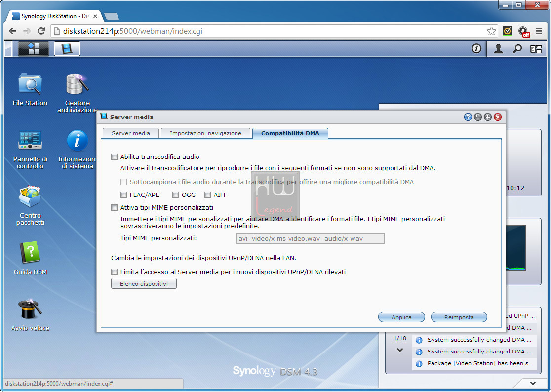Image resolution: width=551 pixels, height=392 pixels.
Task: Open Package Video Station notification
Action: coord(475,363)
